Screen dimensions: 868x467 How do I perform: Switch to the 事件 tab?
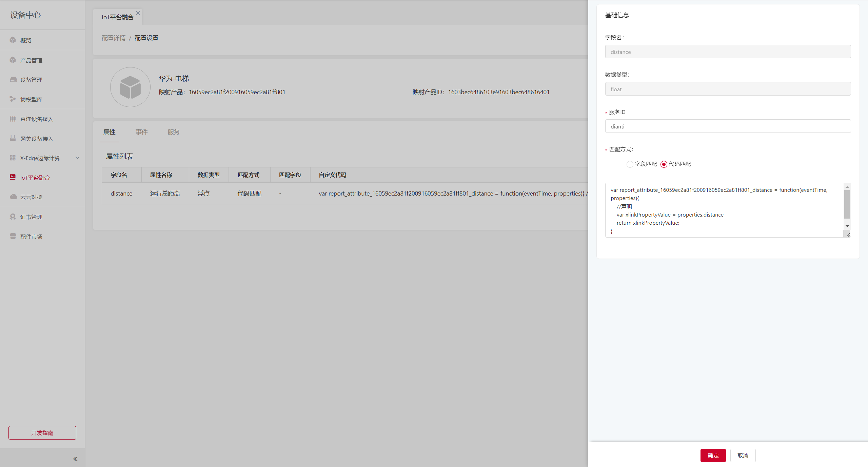click(142, 132)
